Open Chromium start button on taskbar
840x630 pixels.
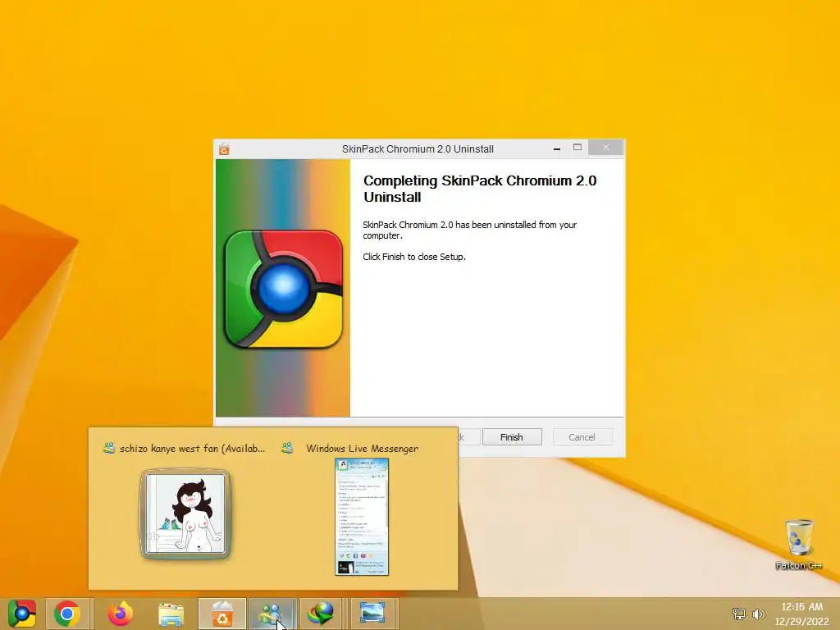pos(21,614)
